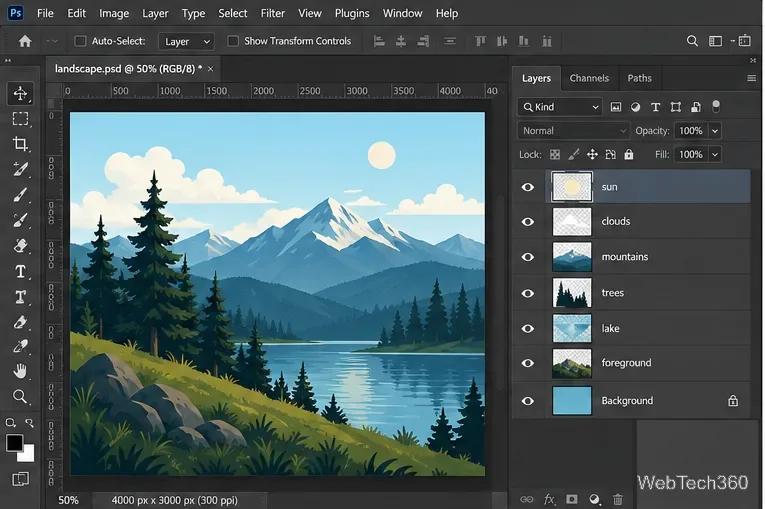The height and width of the screenshot is (509, 765).
Task: Click Lock position icon
Action: 592,155
